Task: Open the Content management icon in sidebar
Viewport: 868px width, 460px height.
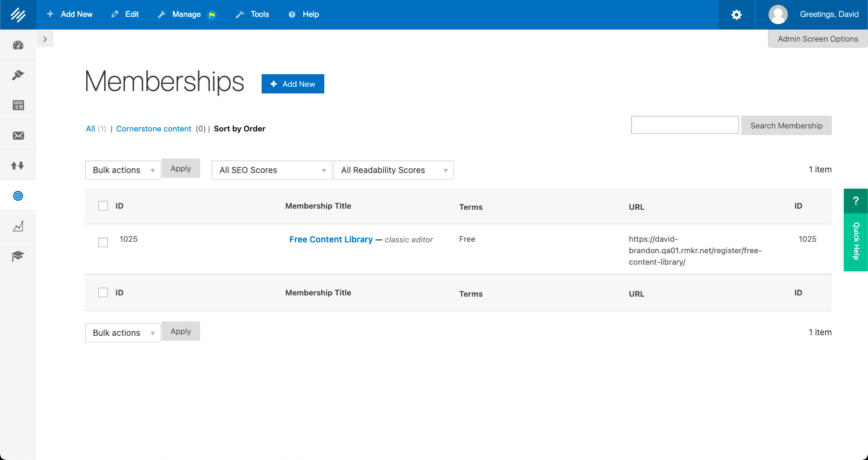Action: click(x=17, y=105)
